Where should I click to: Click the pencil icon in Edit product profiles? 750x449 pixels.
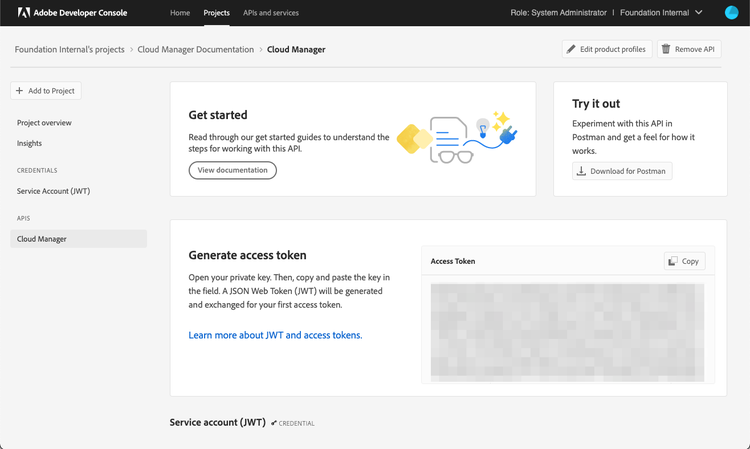571,49
